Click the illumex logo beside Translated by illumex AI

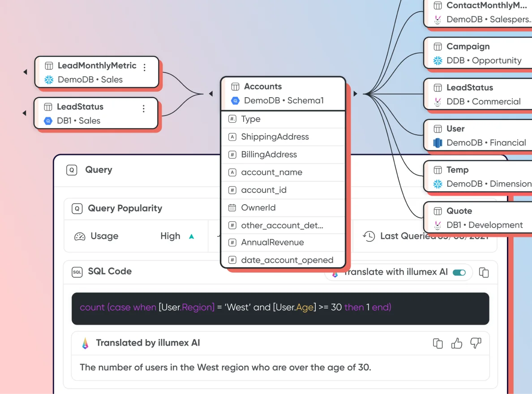coord(85,343)
